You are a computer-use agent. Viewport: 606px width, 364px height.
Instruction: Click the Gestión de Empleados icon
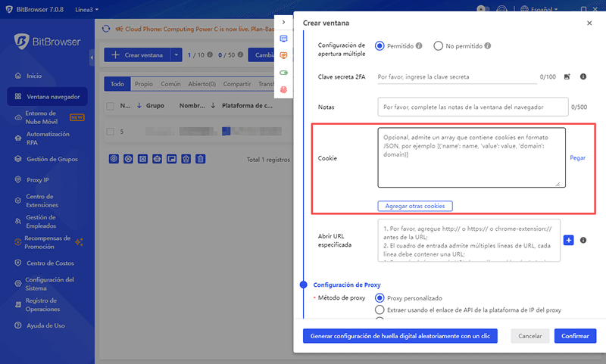pyautogui.click(x=17, y=222)
